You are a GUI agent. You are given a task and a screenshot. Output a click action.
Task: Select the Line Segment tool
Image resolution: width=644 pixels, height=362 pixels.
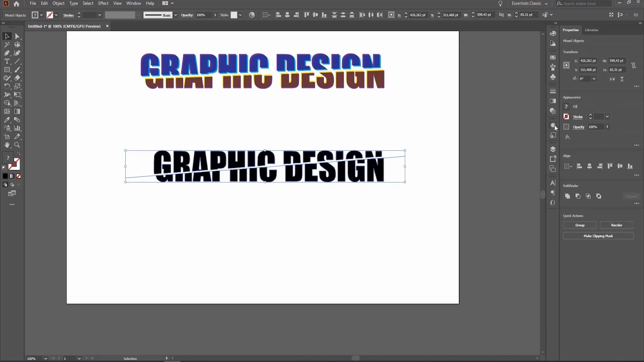17,61
